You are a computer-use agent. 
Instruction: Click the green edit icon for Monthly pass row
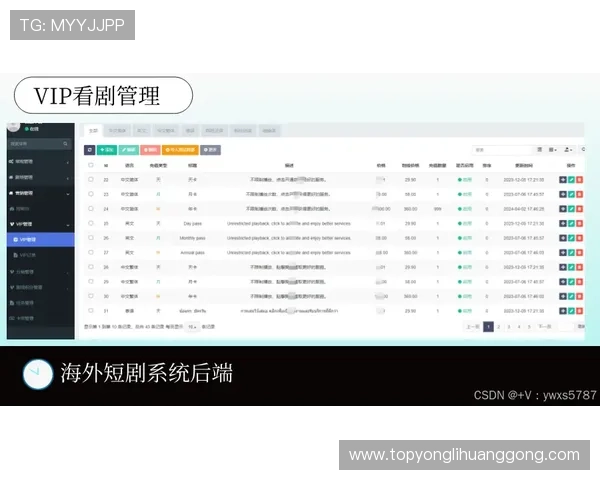(571, 238)
